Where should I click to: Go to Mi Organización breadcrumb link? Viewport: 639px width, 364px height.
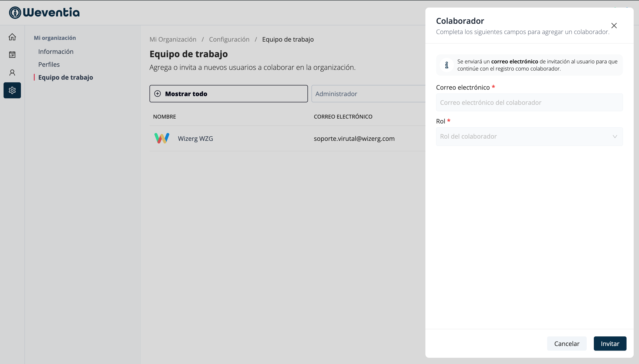173,39
